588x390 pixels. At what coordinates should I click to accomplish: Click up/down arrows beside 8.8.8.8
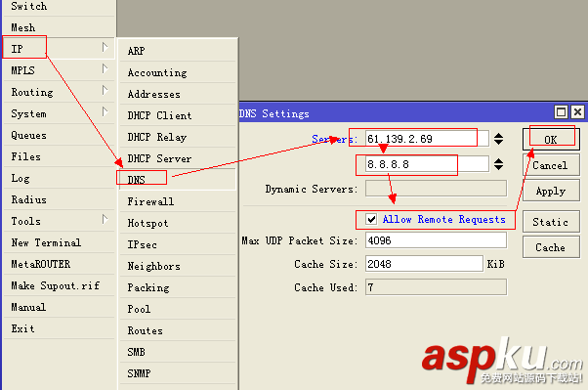498,164
